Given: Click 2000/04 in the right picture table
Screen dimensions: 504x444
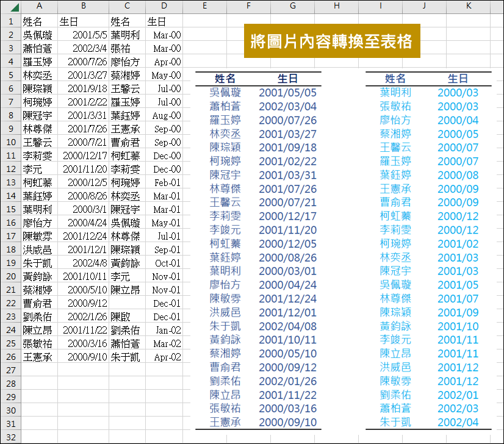Looking at the screenshot, I should click(458, 120).
